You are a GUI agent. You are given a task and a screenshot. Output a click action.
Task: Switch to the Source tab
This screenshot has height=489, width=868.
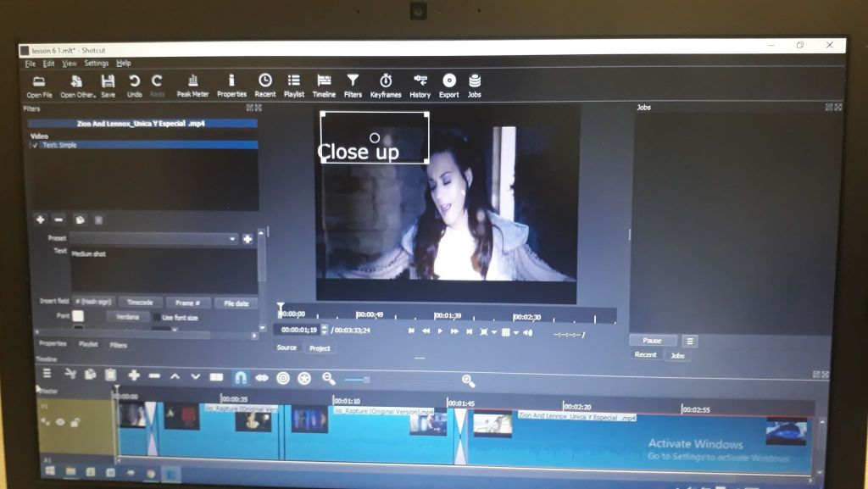click(287, 347)
